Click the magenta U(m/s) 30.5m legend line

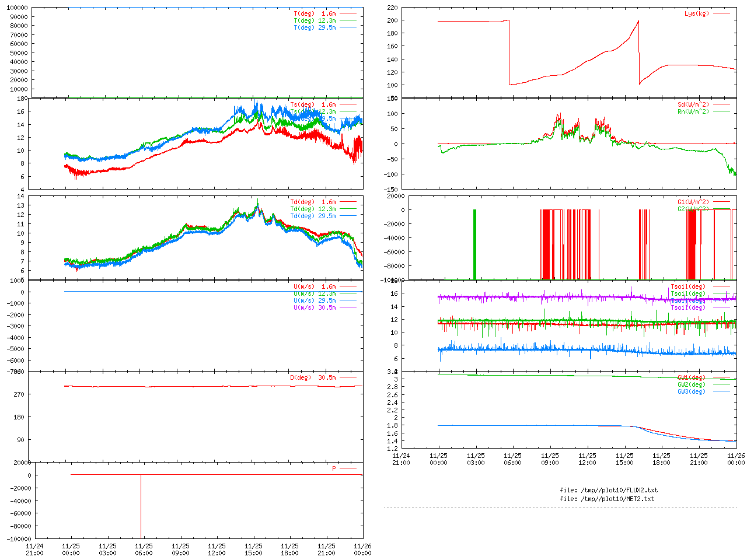coord(348,307)
